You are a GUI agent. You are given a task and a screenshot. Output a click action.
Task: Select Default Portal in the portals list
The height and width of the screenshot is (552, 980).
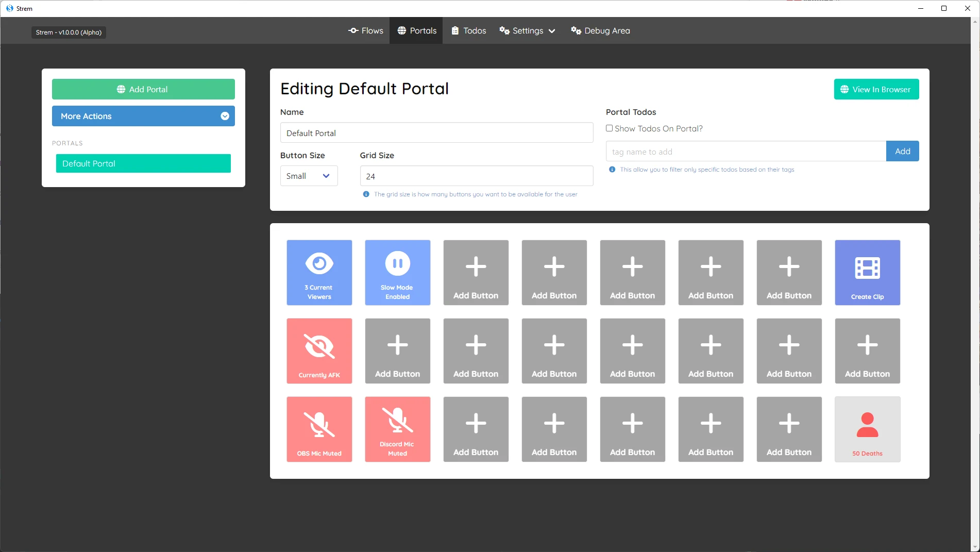(143, 163)
